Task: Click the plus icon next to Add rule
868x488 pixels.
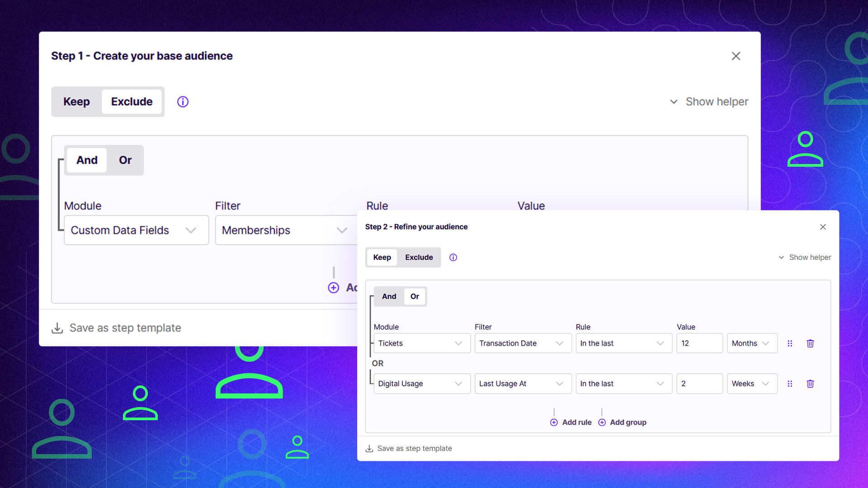Action: 554,422
